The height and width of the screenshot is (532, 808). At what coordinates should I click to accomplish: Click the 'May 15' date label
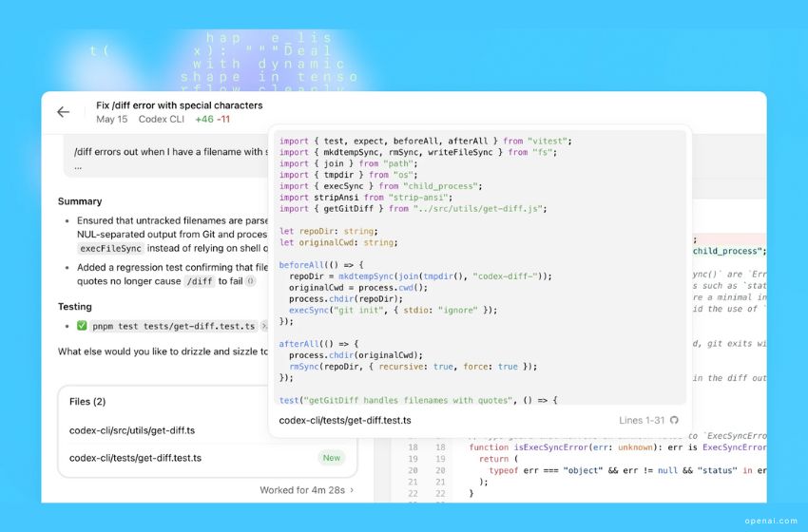click(112, 119)
